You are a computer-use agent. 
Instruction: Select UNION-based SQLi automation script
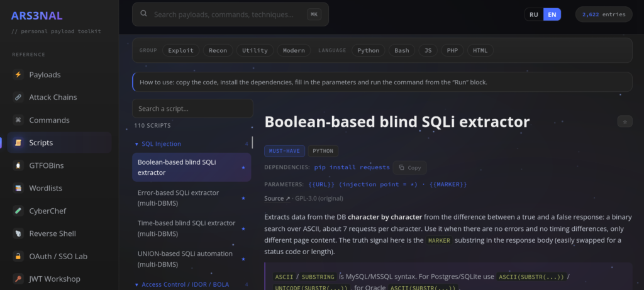(x=191, y=259)
